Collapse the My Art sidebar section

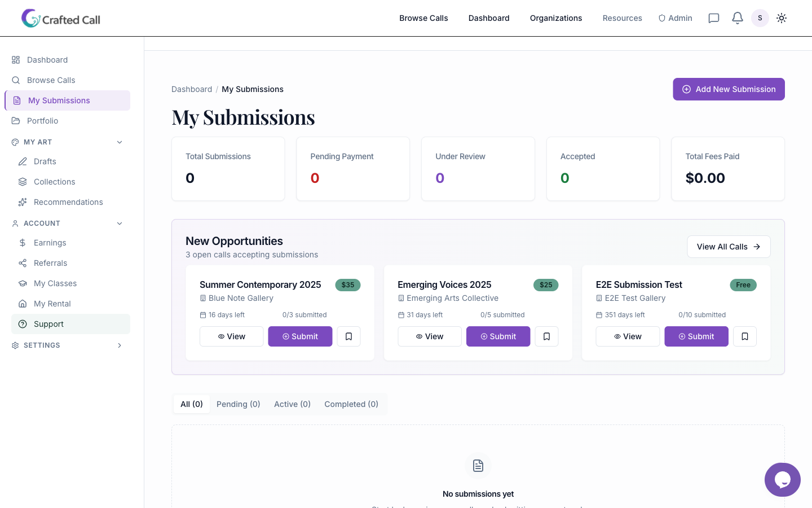[x=120, y=142]
